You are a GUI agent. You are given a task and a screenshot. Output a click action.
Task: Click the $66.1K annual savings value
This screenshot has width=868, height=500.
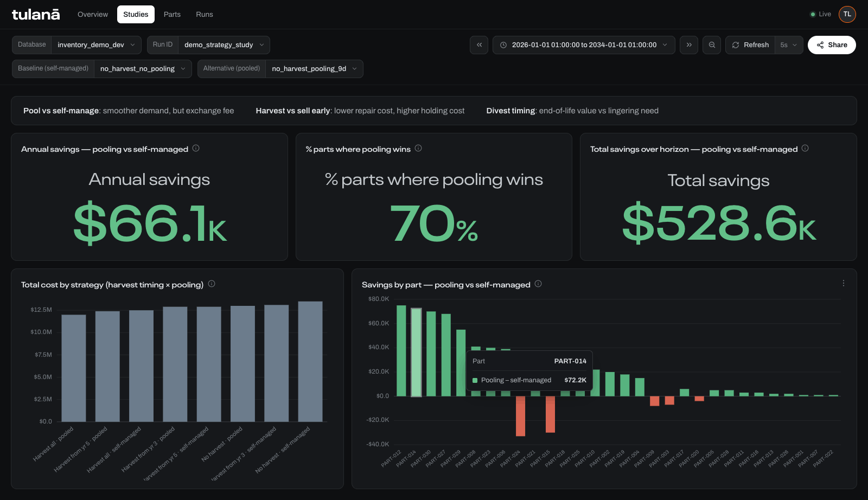point(150,223)
